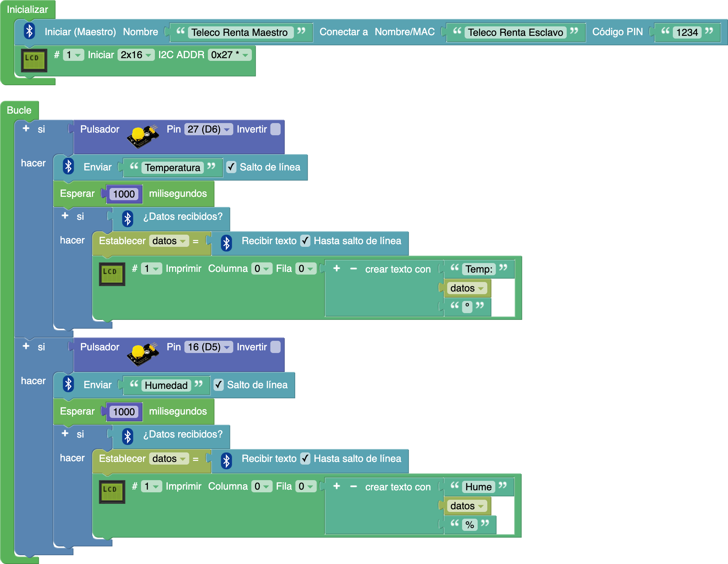Viewport: 728px width, 564px height.
Task: Click Bluetooth icon in Iniciar (Maestro) block
Action: pyautogui.click(x=29, y=31)
